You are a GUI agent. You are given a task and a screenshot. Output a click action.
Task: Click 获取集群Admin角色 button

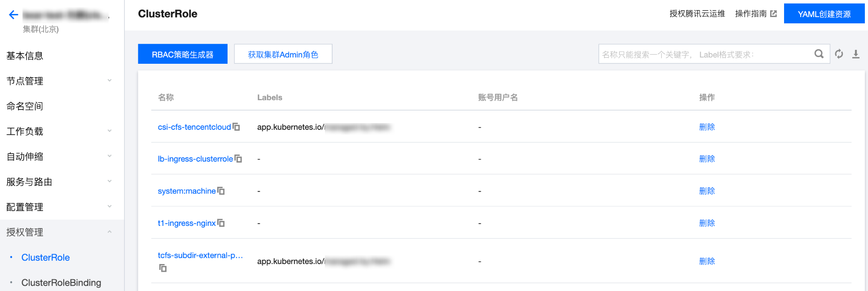(x=283, y=54)
